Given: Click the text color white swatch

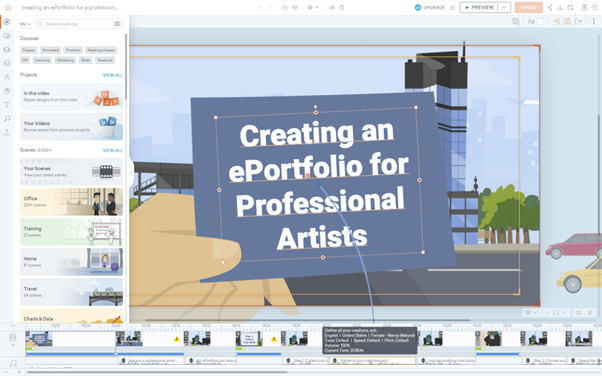Looking at the screenshot, I should (x=541, y=22).
